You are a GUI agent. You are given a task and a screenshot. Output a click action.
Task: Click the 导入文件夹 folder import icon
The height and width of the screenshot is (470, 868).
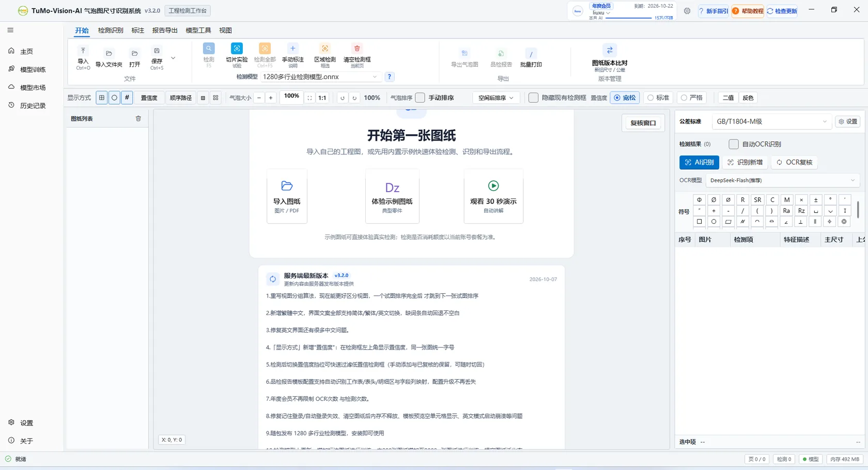pos(109,53)
